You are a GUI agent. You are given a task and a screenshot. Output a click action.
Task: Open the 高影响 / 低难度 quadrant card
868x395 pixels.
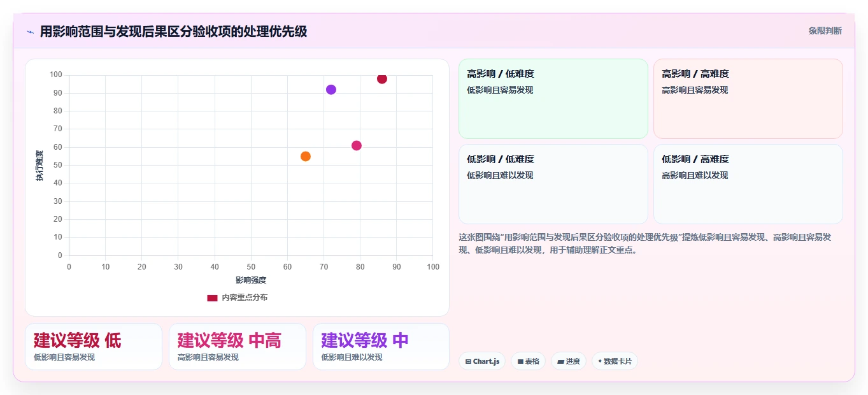coord(553,99)
